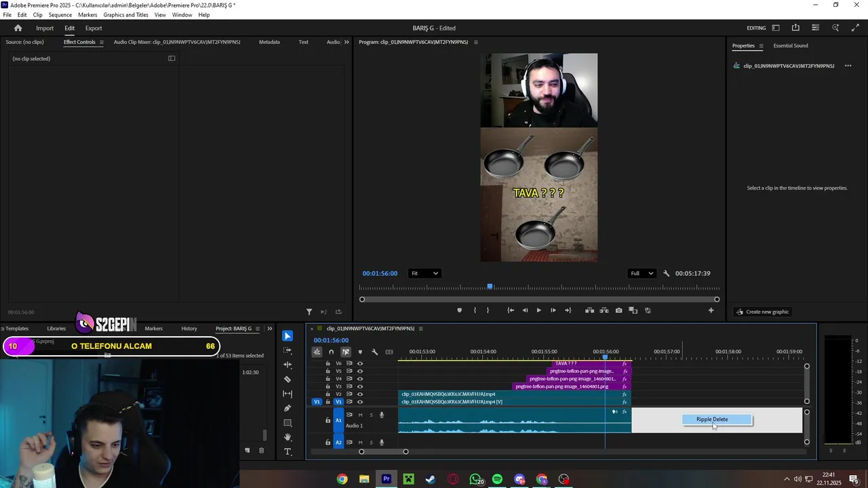Hide track V6 output eye
The image size is (868, 488).
(x=360, y=363)
